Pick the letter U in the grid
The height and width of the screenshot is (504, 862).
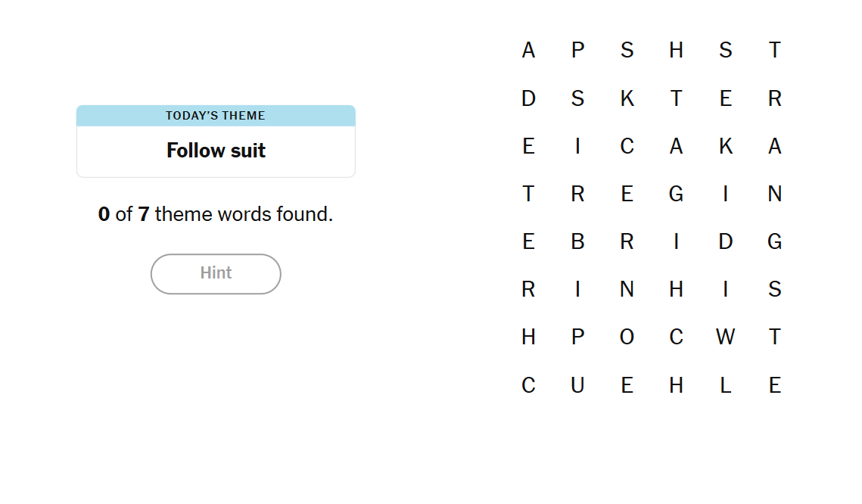click(577, 386)
